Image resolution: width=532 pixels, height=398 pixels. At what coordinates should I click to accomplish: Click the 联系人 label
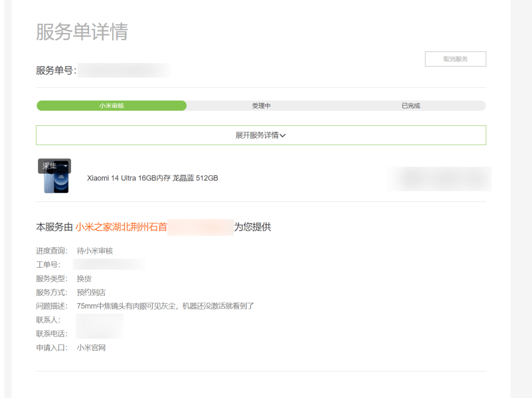point(48,320)
